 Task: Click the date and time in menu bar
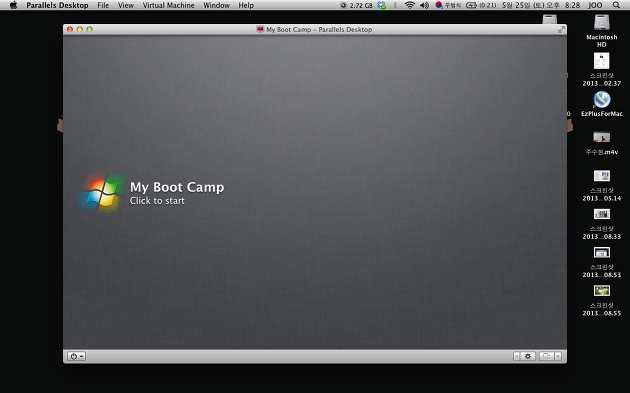pos(541,5)
